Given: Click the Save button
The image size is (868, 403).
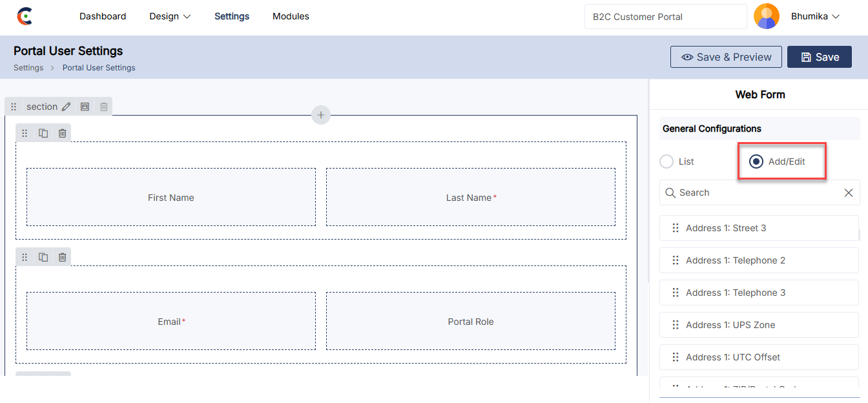Looking at the screenshot, I should (820, 57).
